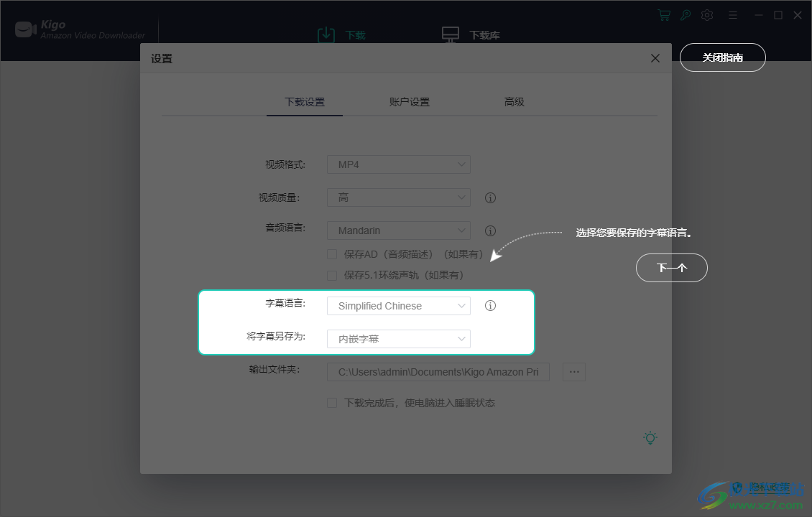Open Simplified Chinese subtitle language dropdown

click(x=399, y=306)
